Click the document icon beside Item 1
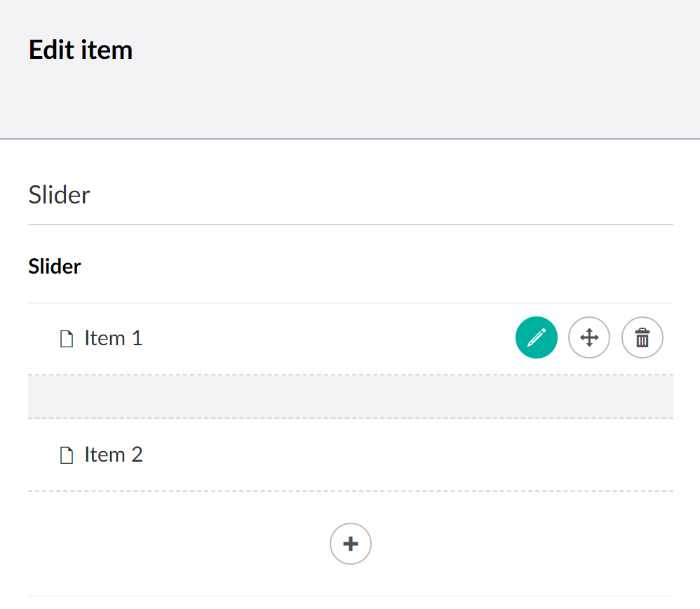The height and width of the screenshot is (609, 700). click(67, 339)
